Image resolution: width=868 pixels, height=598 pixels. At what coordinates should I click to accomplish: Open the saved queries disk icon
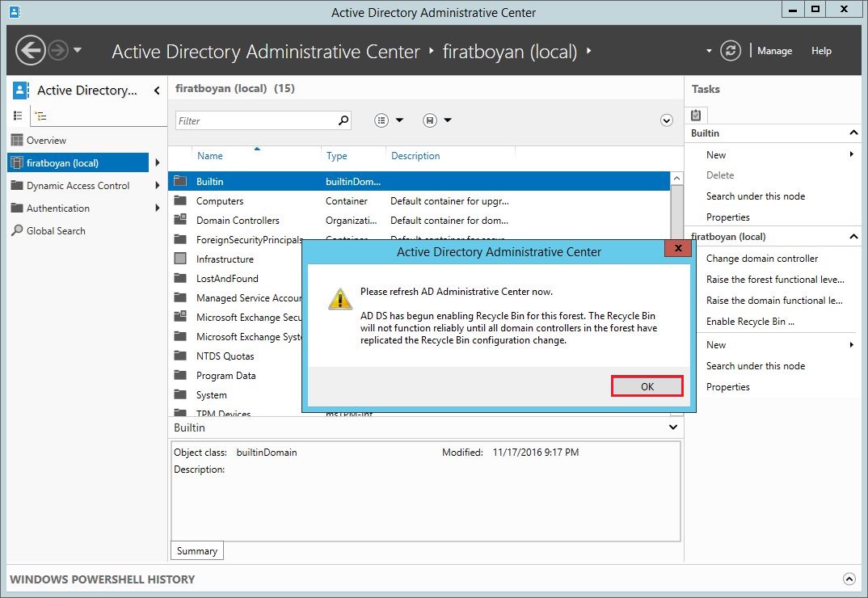(430, 120)
